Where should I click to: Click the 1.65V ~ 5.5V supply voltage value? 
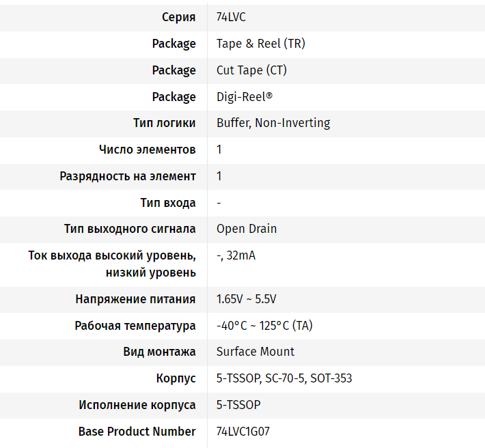click(246, 299)
